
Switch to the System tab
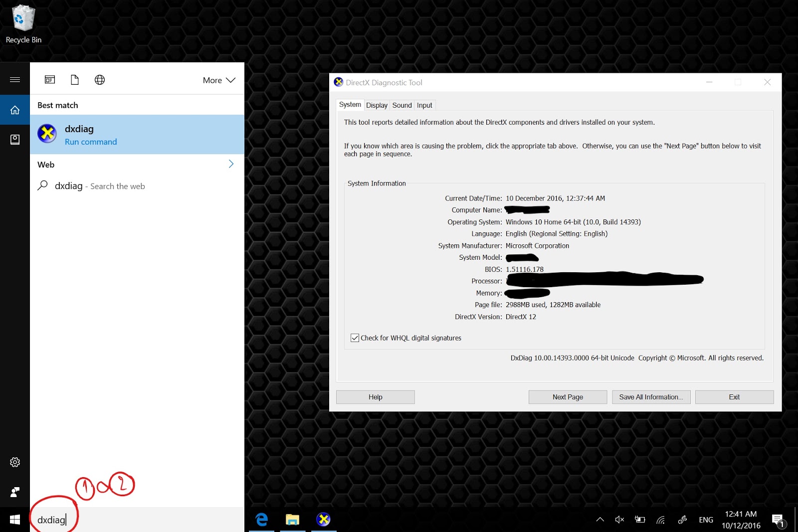350,105
